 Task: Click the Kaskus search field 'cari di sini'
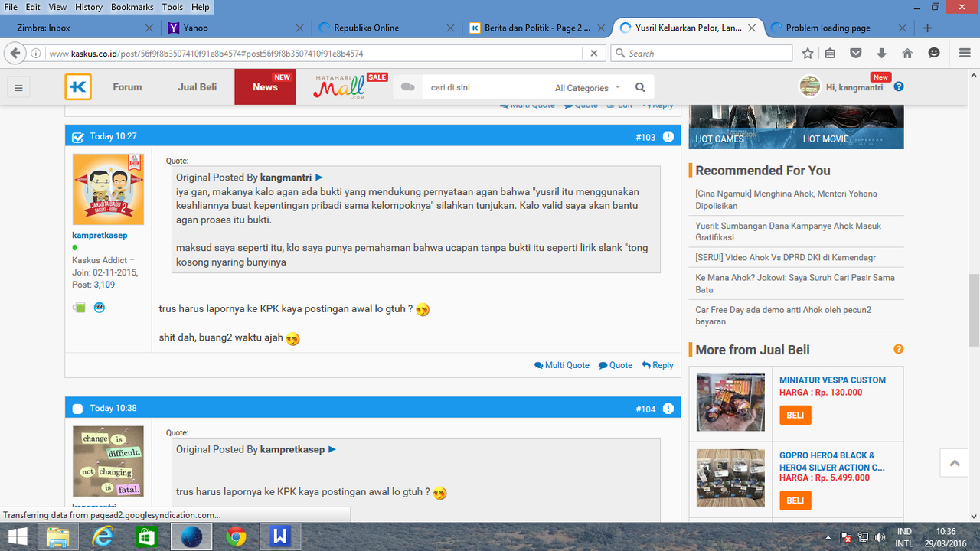pos(486,87)
